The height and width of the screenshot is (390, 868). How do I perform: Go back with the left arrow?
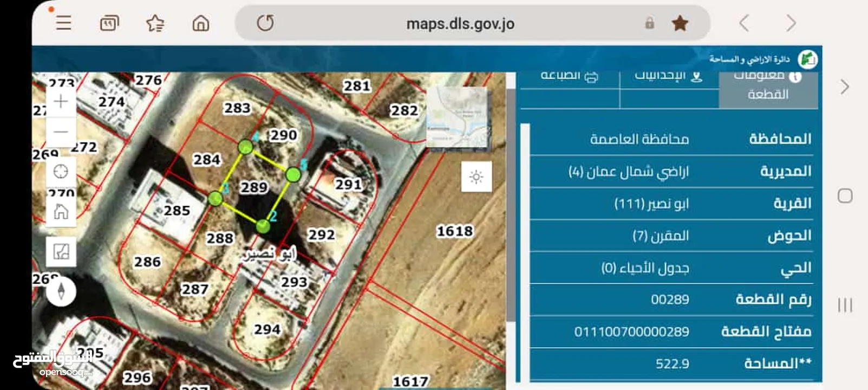click(744, 23)
